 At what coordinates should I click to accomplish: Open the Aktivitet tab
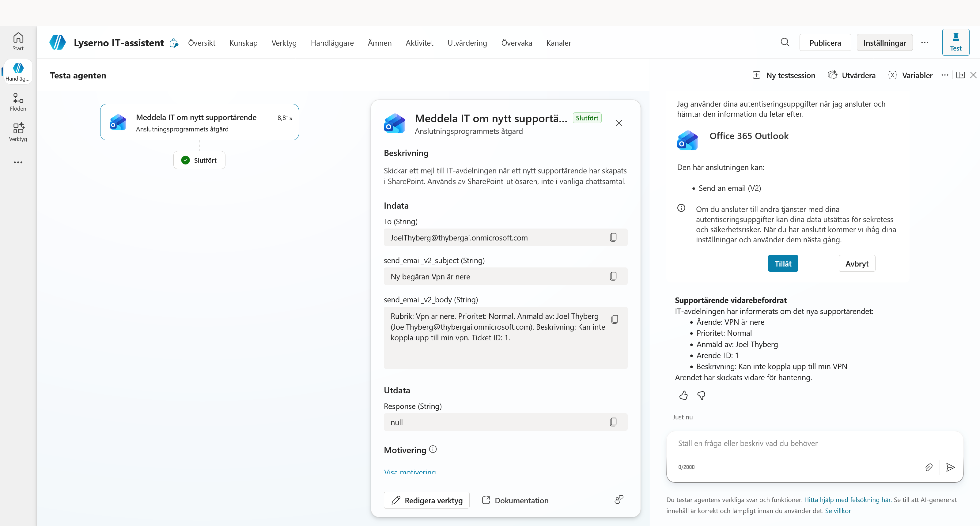click(x=419, y=43)
